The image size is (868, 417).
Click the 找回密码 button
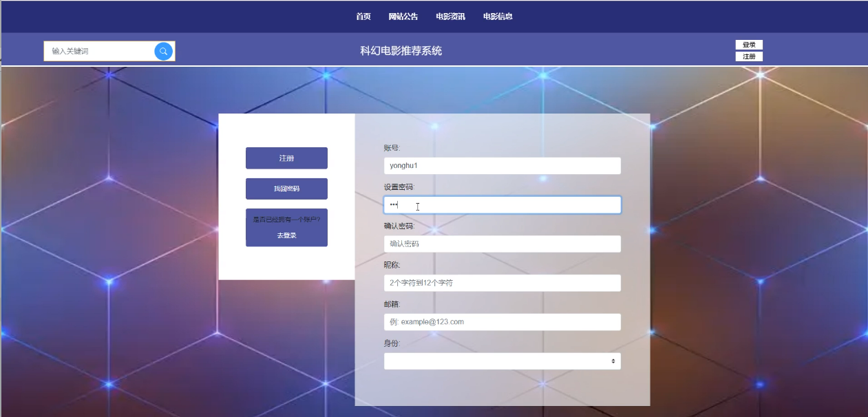(x=286, y=189)
